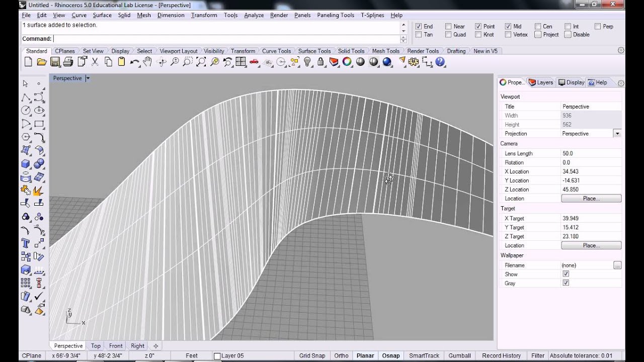Click the blue Render sphere icon
Viewport: 644px width, 362px height.
point(387,62)
